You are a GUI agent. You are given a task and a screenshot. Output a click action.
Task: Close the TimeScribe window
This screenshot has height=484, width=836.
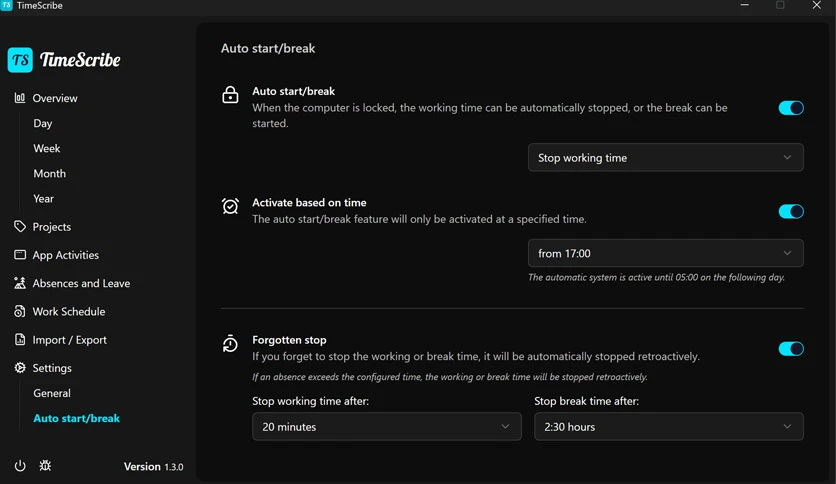(816, 5)
